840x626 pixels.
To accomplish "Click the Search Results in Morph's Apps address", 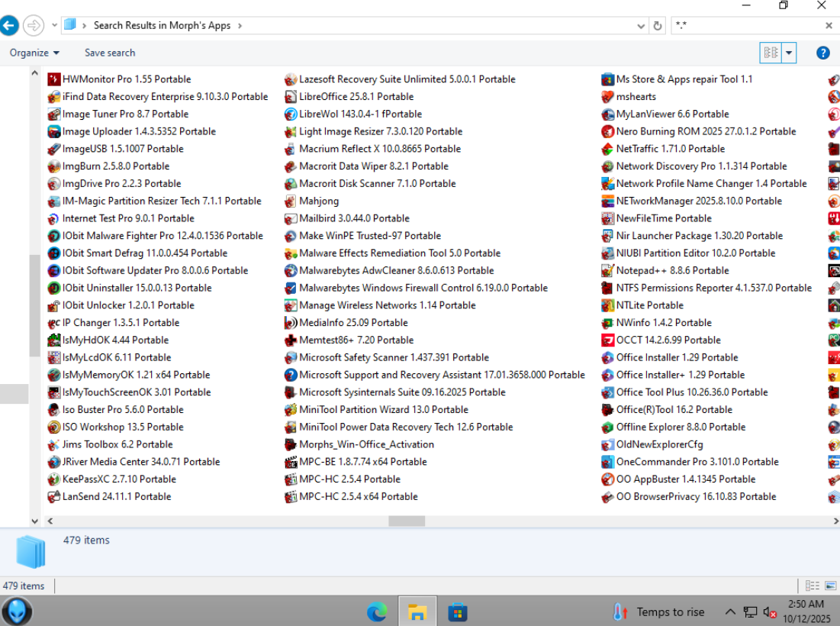I will 162,26.
